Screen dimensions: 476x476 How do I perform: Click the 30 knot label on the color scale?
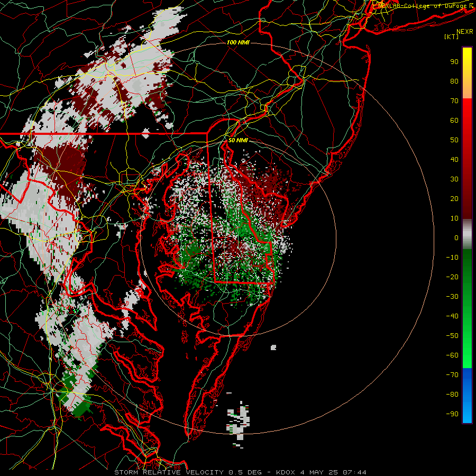click(x=454, y=179)
